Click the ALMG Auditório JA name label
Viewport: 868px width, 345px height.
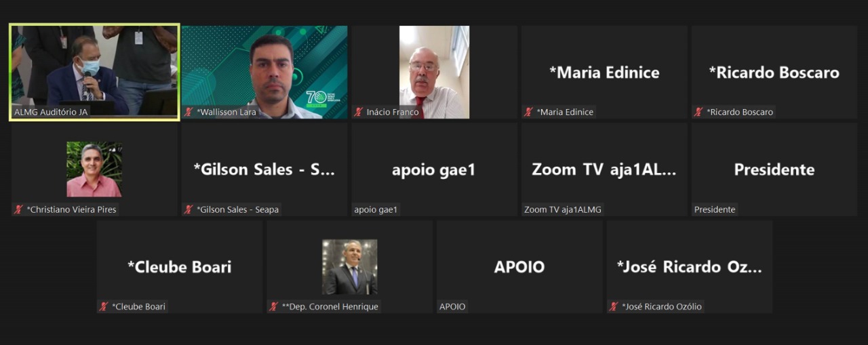(51, 112)
